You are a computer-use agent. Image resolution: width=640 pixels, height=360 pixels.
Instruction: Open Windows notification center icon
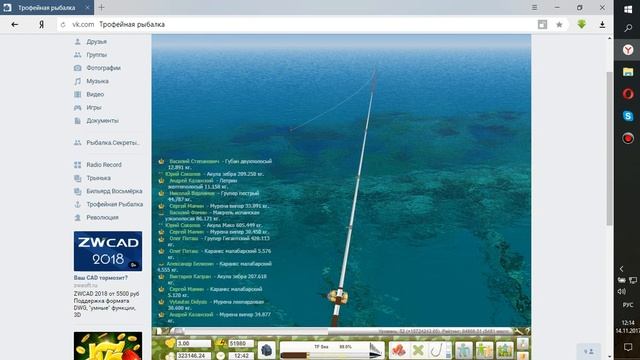(x=628, y=347)
